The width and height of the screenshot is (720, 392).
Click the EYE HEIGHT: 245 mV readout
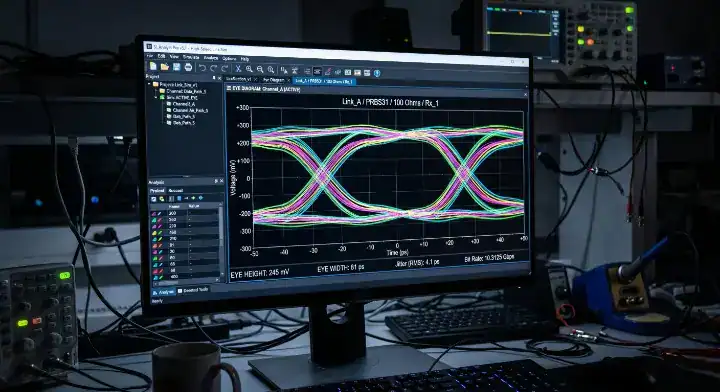259,274
